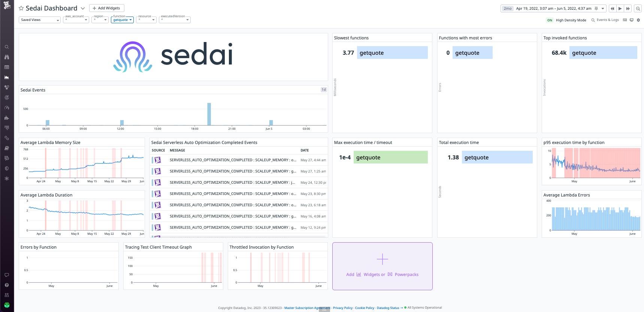Play live time range button
Viewport: 644px width, 312px height.
coord(620,9)
